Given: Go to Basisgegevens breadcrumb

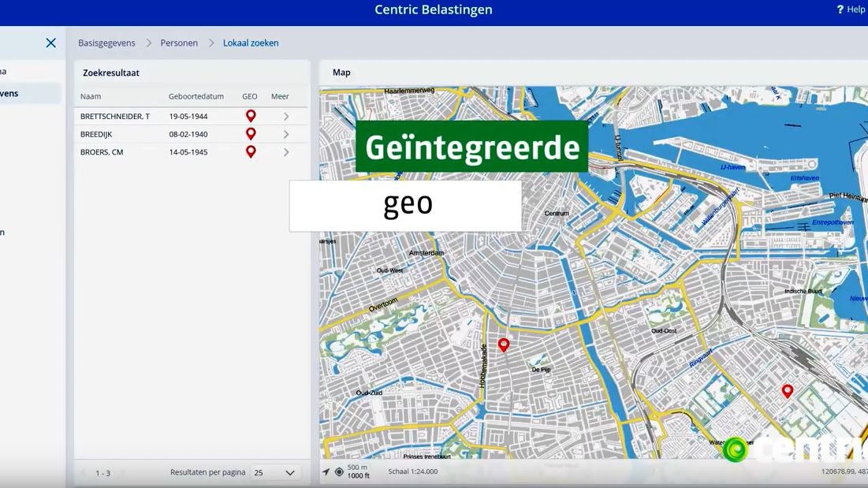Looking at the screenshot, I should [106, 43].
